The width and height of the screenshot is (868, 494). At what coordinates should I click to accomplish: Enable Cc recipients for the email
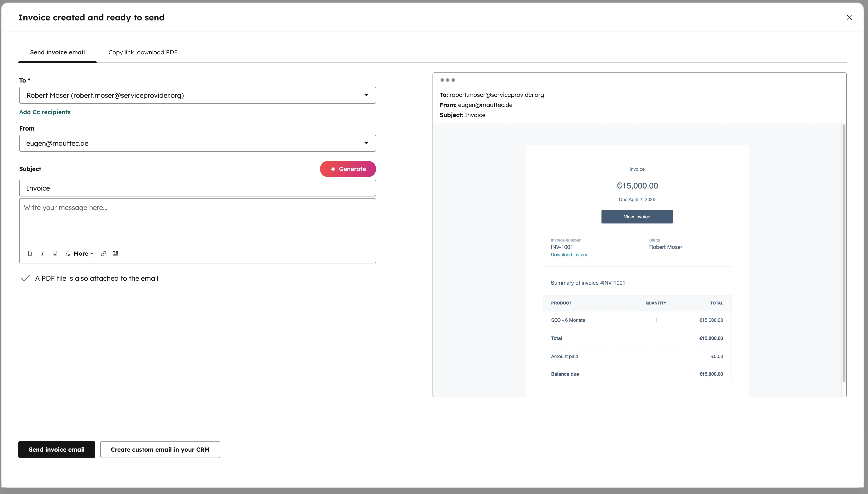pos(45,112)
